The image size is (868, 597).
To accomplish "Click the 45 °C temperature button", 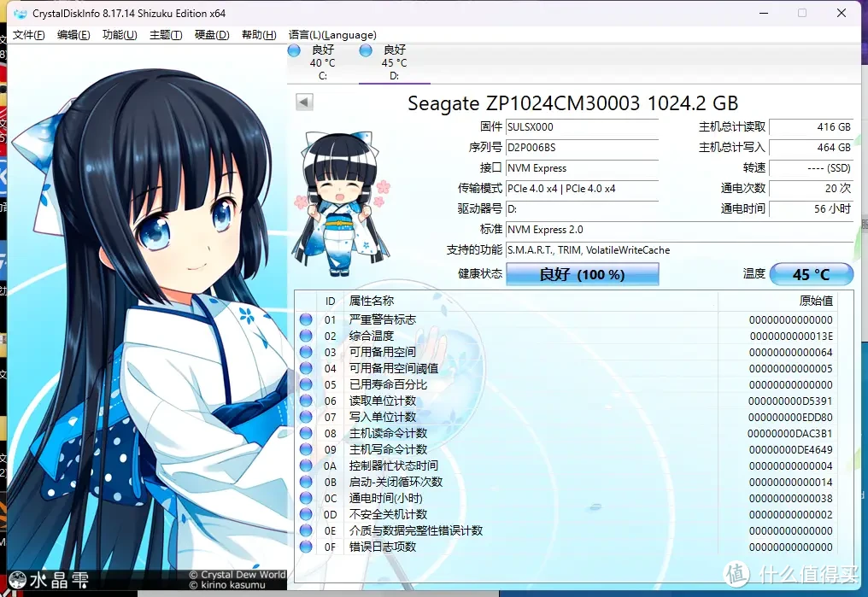I will (811, 274).
